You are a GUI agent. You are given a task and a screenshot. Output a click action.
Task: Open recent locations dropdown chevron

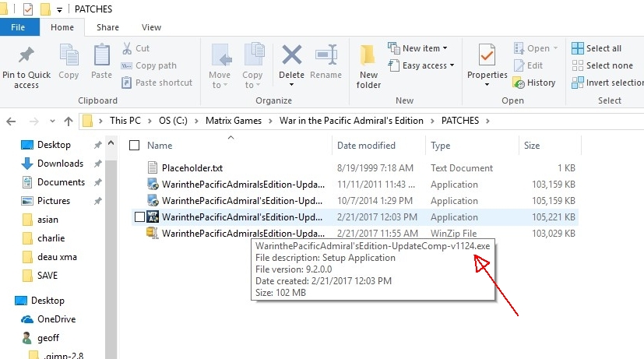(x=52, y=121)
